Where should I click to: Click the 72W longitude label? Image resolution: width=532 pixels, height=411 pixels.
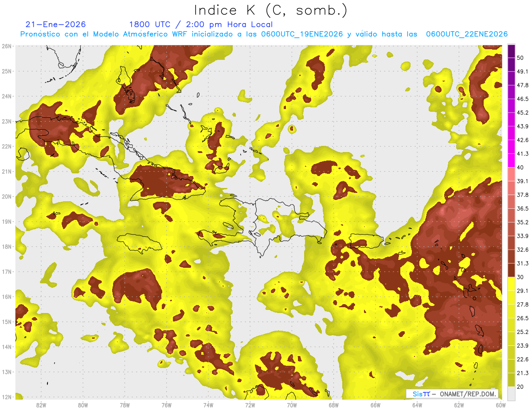(x=250, y=405)
